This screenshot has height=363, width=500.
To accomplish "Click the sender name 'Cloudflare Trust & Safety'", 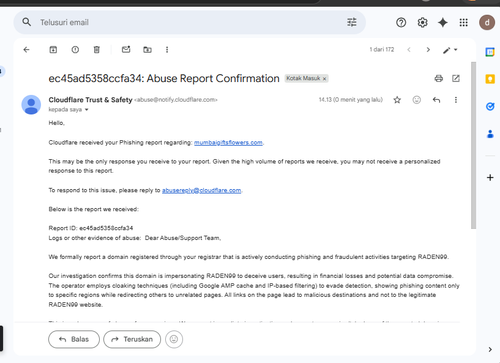I will [90, 100].
